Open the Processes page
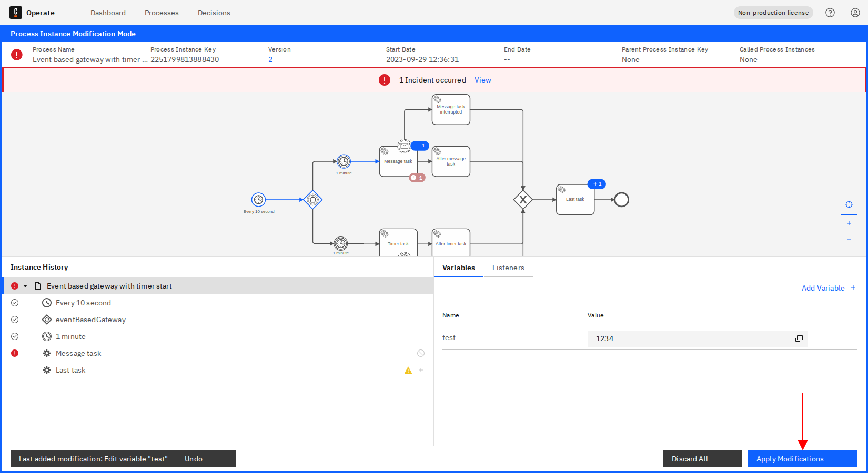 point(162,13)
